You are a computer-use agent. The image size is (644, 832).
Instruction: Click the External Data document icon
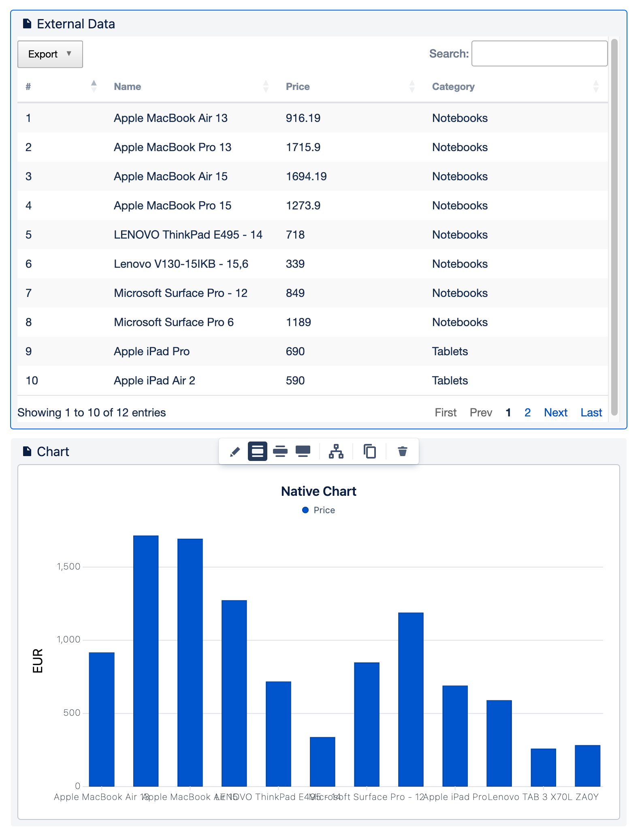[27, 24]
